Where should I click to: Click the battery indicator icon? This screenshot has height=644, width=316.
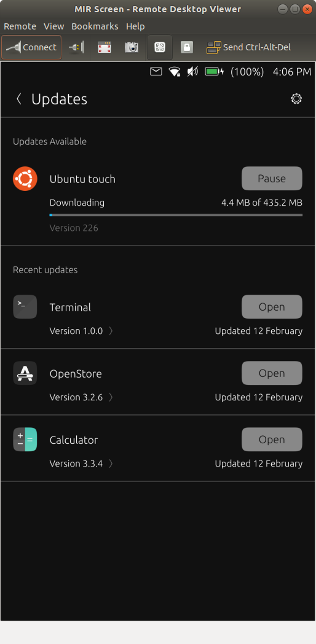click(215, 72)
